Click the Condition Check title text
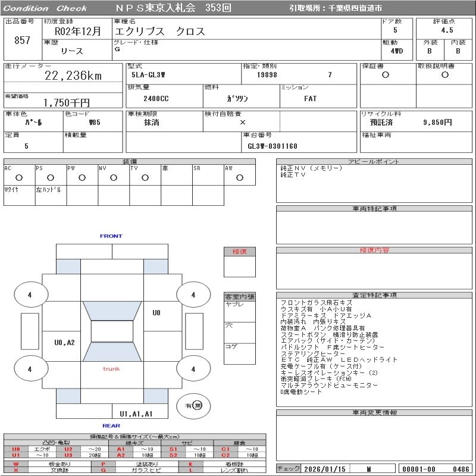The width and height of the screenshot is (476, 476). coord(45,8)
